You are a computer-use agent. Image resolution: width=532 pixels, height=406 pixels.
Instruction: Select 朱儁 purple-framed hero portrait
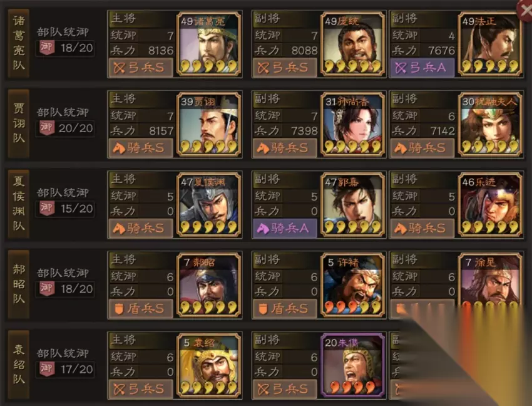[353, 365]
